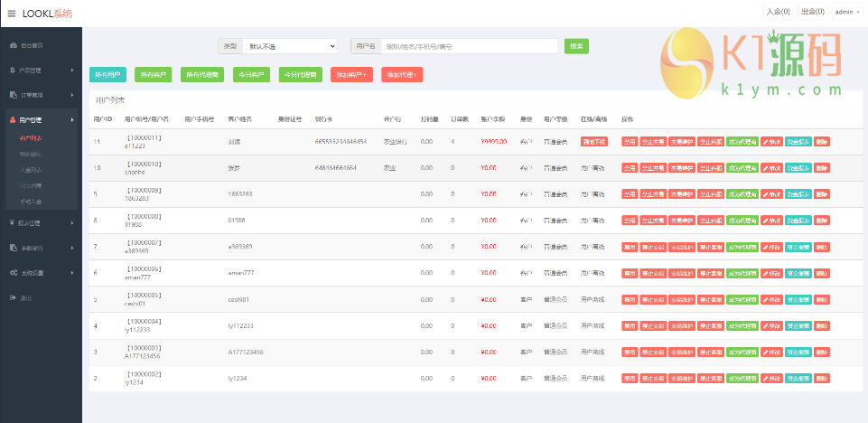Click pencil 修改 button for user a11223

click(771, 142)
